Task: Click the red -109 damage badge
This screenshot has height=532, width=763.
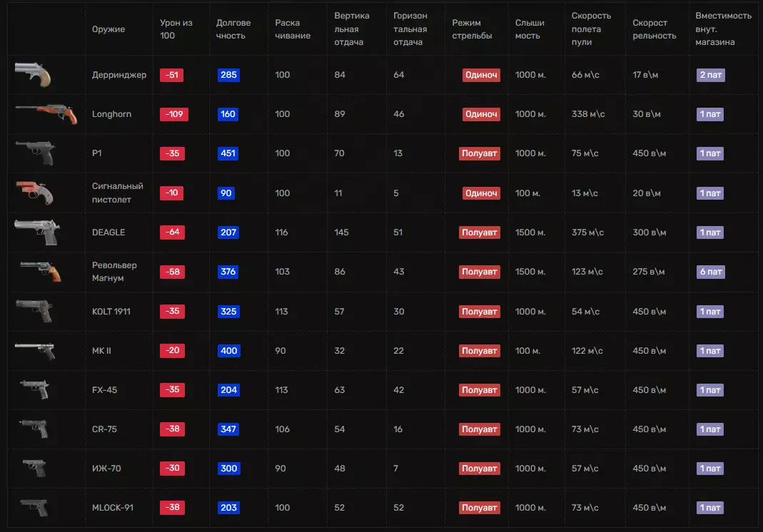Action: 173,114
